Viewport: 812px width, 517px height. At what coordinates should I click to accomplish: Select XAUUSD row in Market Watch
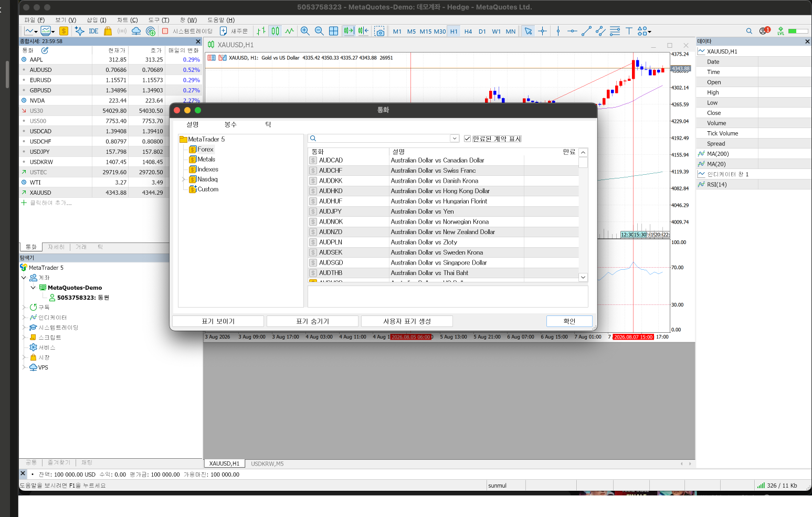coord(110,193)
